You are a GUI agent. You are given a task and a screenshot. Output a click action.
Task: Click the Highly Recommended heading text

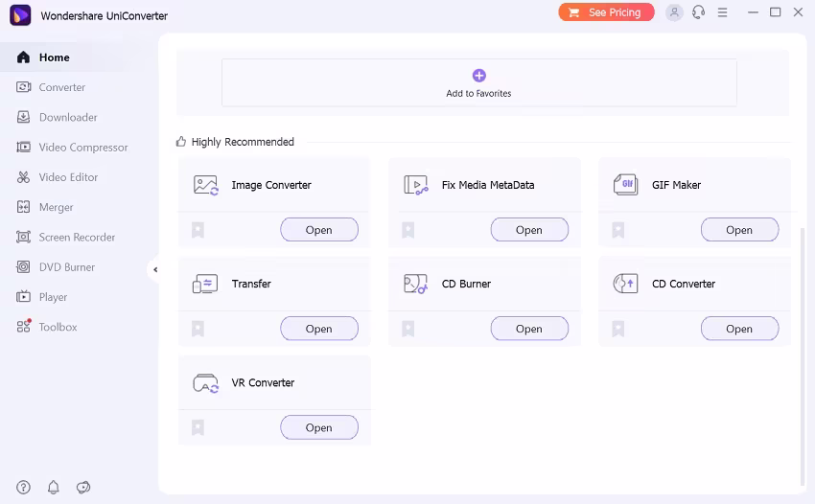(243, 142)
